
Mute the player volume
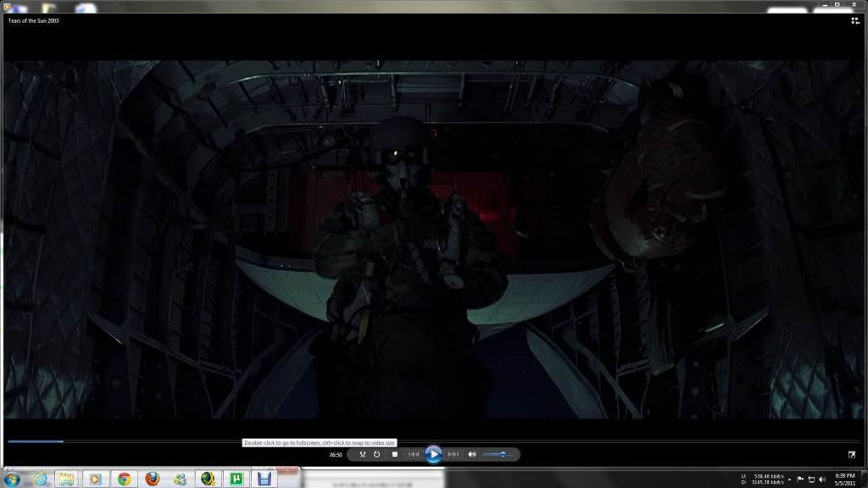472,454
